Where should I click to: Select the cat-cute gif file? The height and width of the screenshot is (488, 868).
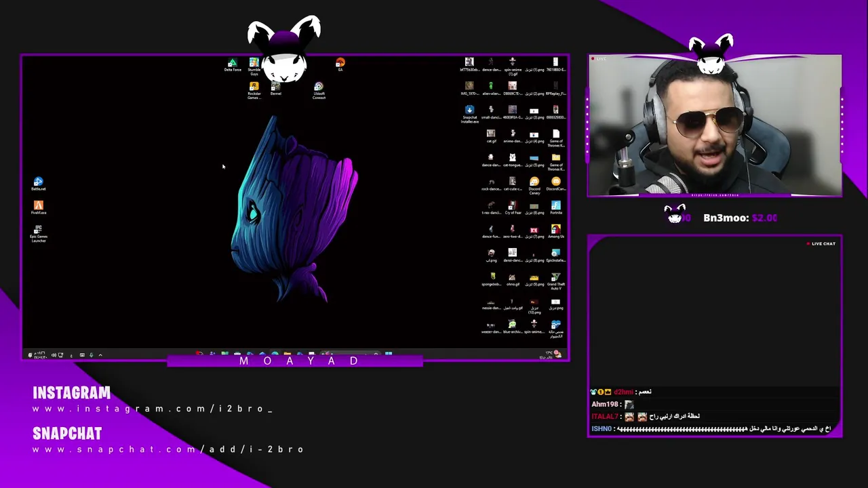[x=513, y=184]
